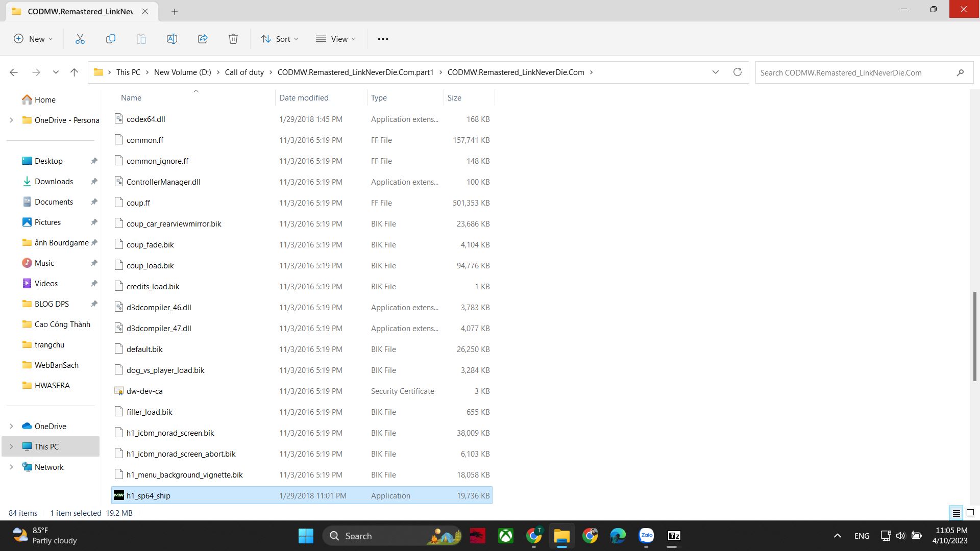The height and width of the screenshot is (551, 980).
Task: Click the Copy icon in toolbar
Action: (x=111, y=39)
